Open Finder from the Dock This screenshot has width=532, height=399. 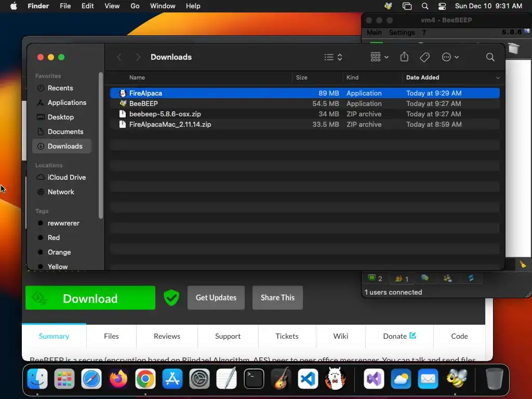click(37, 378)
